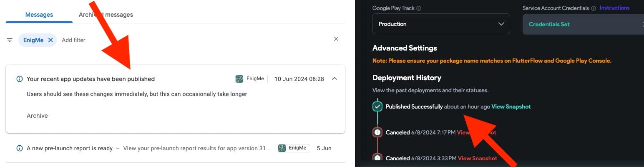Click Archive on the published message

[x=37, y=116]
